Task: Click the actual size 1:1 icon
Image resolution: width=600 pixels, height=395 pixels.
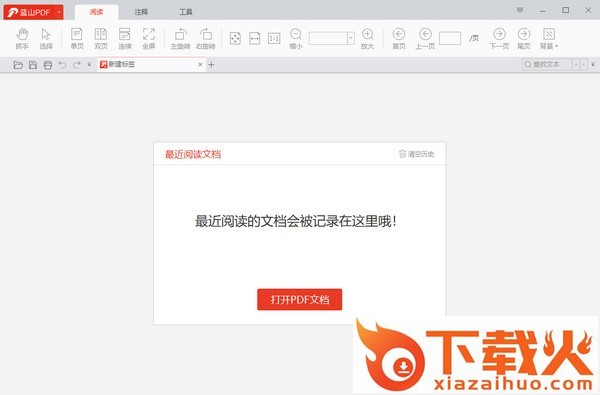Action: tap(274, 38)
